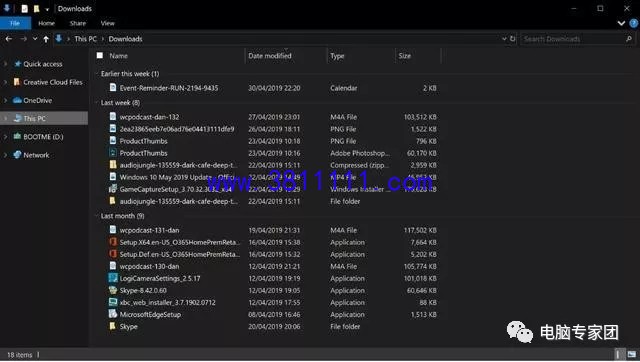Select the xbc_web_installer application icon

pos(113,302)
